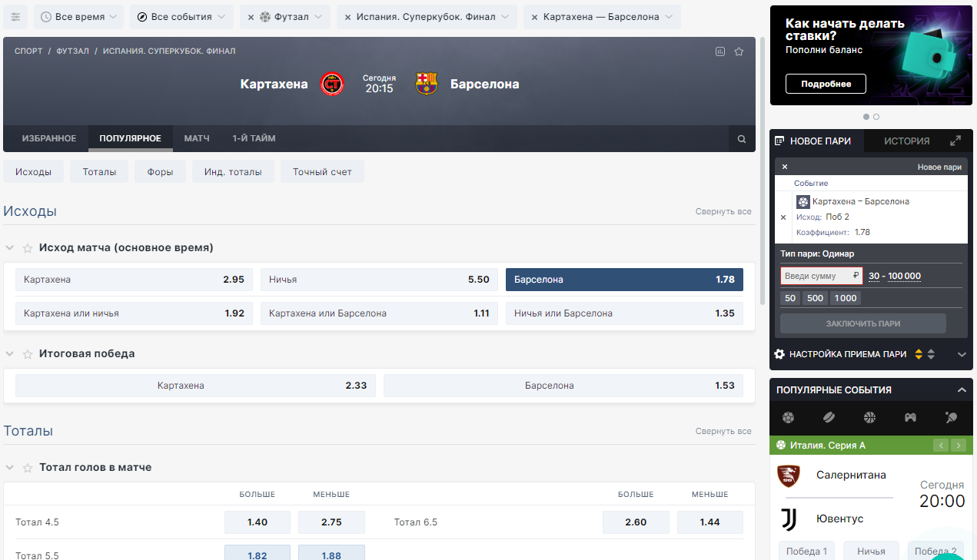Bet on Ничья at 5.50

click(379, 280)
